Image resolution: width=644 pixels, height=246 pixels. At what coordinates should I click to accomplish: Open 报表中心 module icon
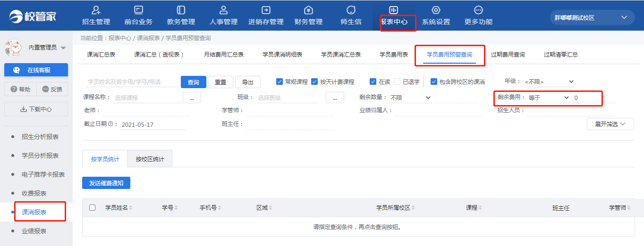point(393,10)
